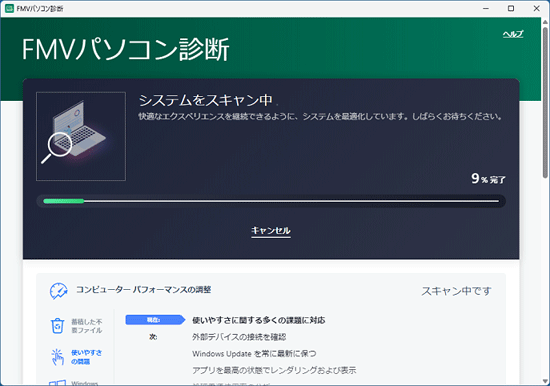This screenshot has height=386, width=550.
Task: Click 外部デバイスの接続を確認 item
Action: coord(239,337)
